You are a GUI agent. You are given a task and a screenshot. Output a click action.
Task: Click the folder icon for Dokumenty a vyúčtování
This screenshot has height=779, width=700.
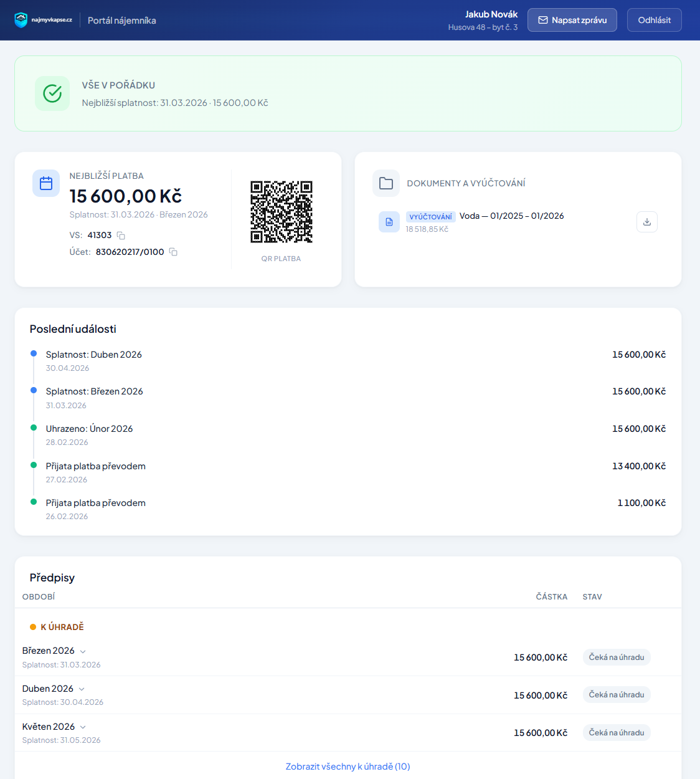(386, 183)
